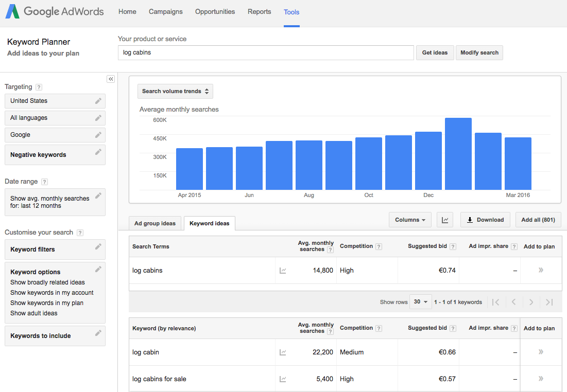Open the Show rows dropdown
The height and width of the screenshot is (392, 567).
pos(420,302)
